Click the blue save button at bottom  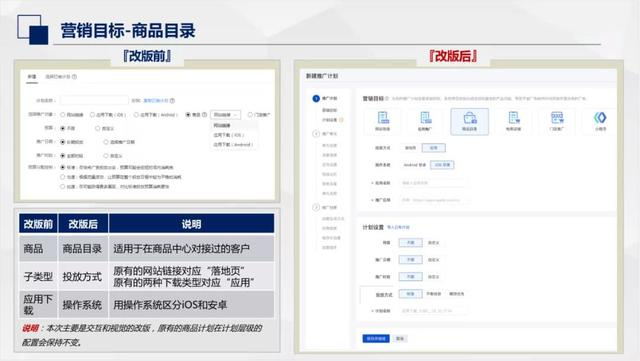tap(376, 339)
